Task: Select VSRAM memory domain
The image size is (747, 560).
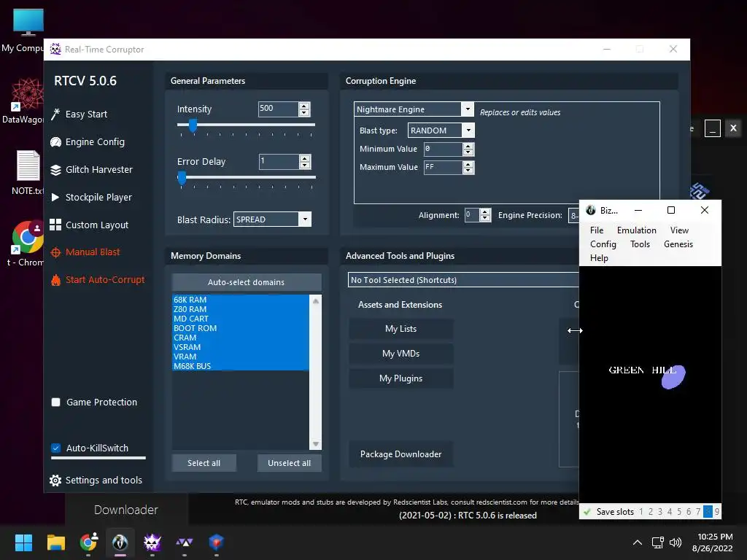Action: pyautogui.click(x=241, y=347)
